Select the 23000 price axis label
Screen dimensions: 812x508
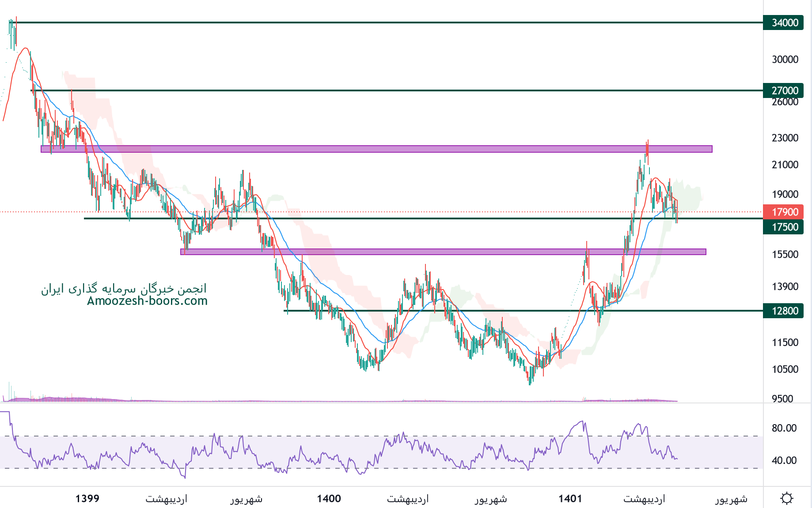coord(785,138)
